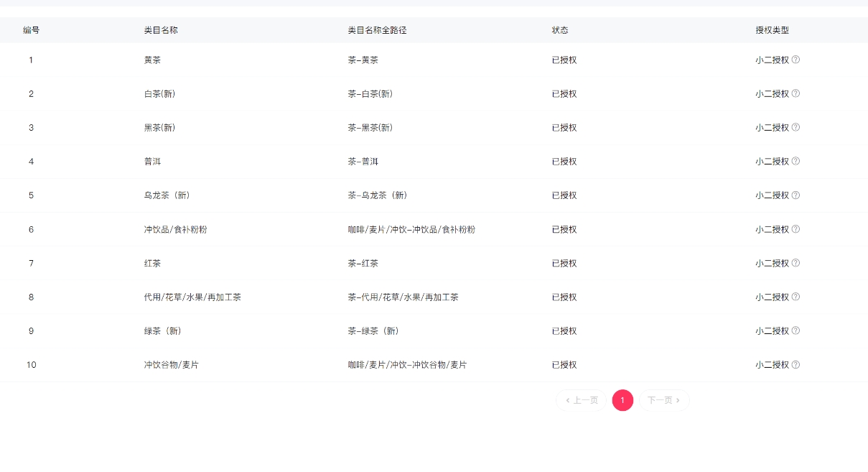
Task: Click the 茶–红茶 full path cell
Action: (363, 264)
